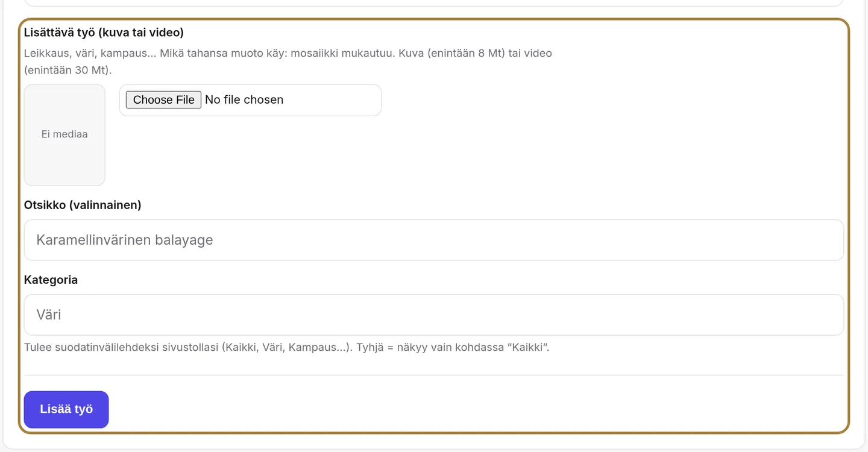Click the Otsikko (valinnainen) label
Image resolution: width=868 pixels, height=452 pixels.
[x=83, y=205]
